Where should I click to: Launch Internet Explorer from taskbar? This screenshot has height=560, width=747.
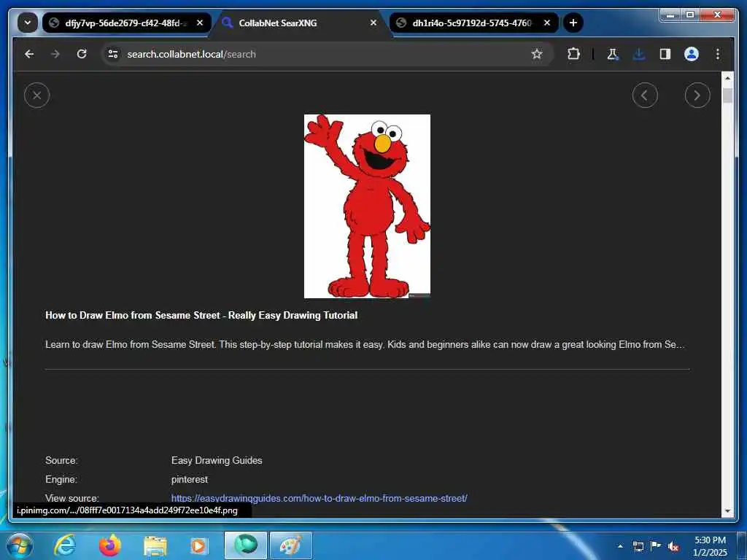(x=65, y=545)
